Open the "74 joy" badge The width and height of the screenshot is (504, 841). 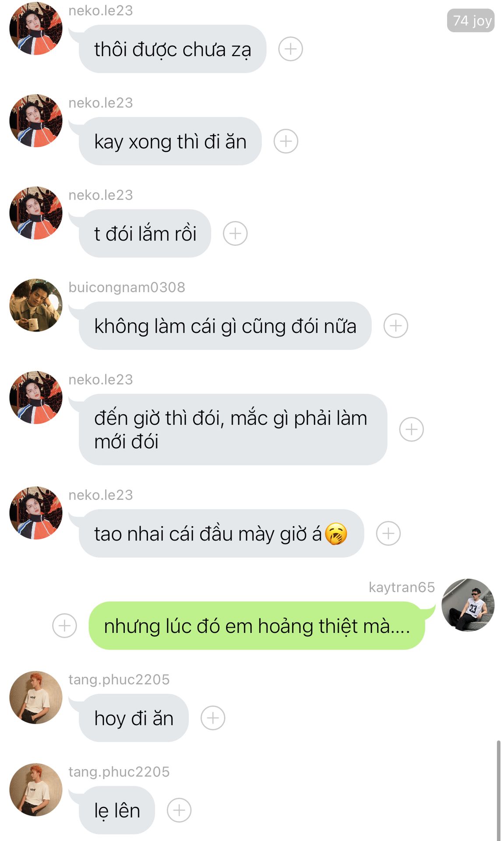pos(471,21)
